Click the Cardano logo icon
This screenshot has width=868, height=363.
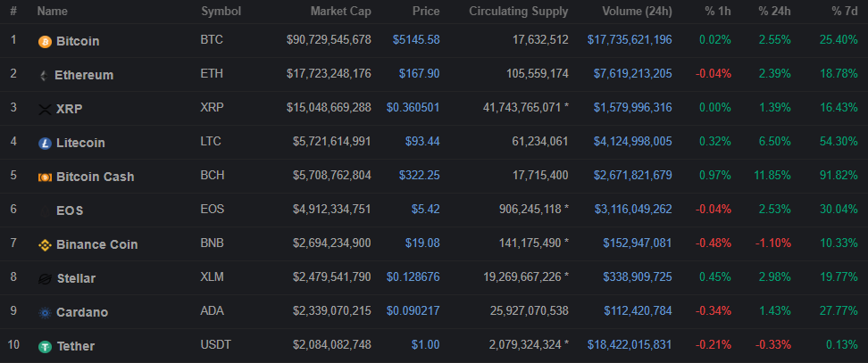click(45, 312)
